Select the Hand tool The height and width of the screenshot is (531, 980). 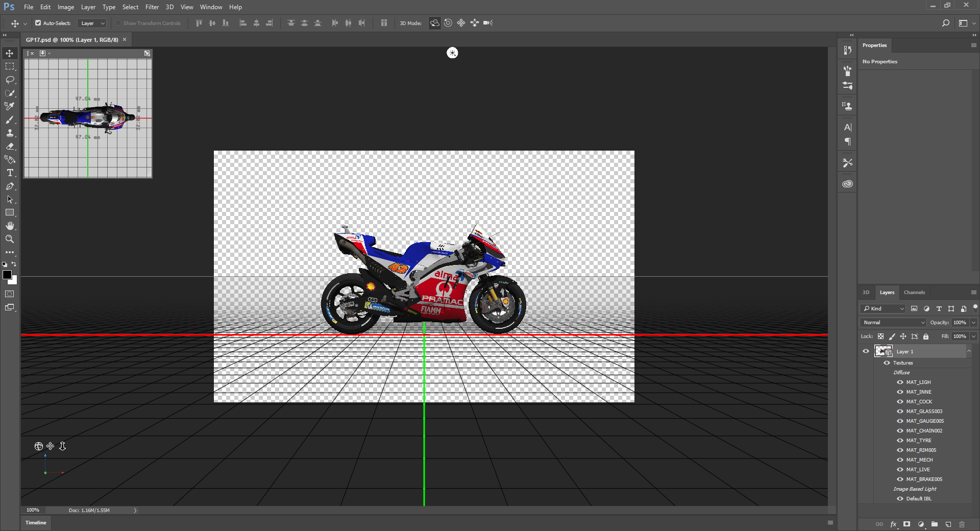[10, 226]
